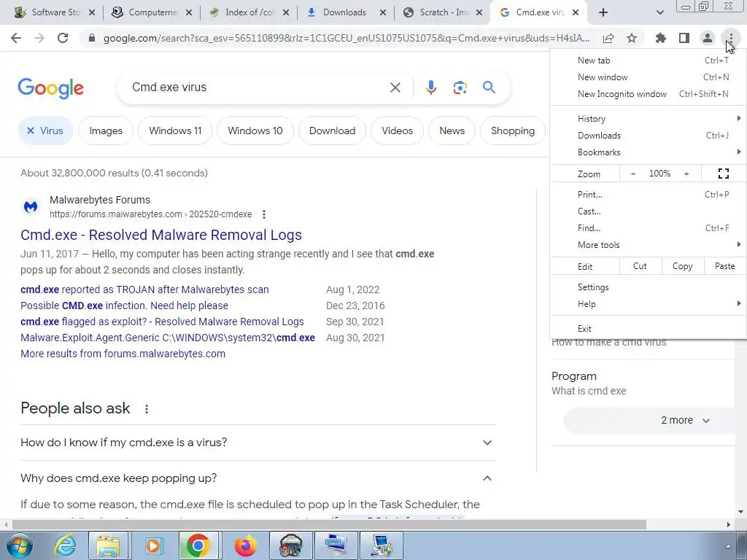The width and height of the screenshot is (747, 560).
Task: Click the Chrome taskbar icon
Action: click(198, 545)
